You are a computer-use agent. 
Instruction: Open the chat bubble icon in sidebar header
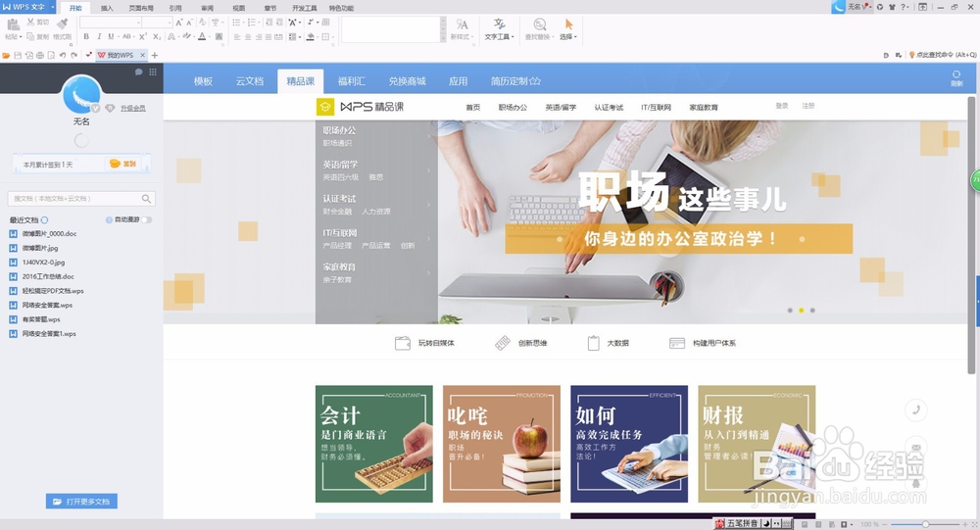coord(139,72)
